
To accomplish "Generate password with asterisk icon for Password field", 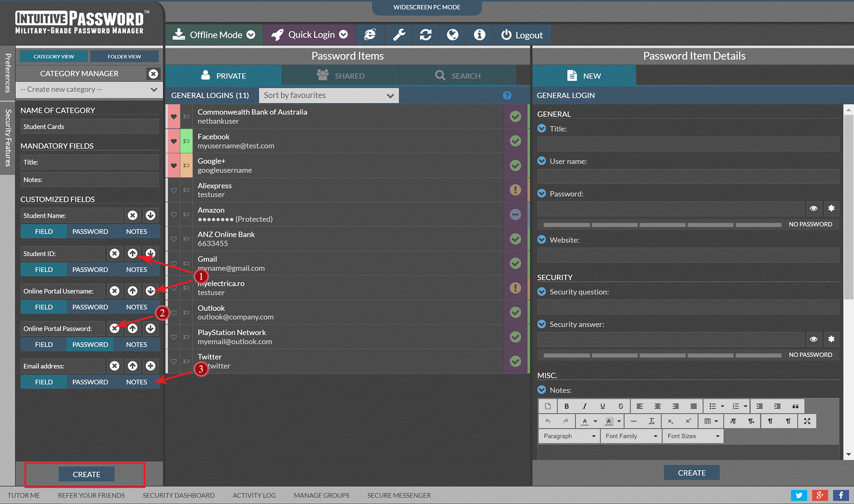I will [831, 208].
